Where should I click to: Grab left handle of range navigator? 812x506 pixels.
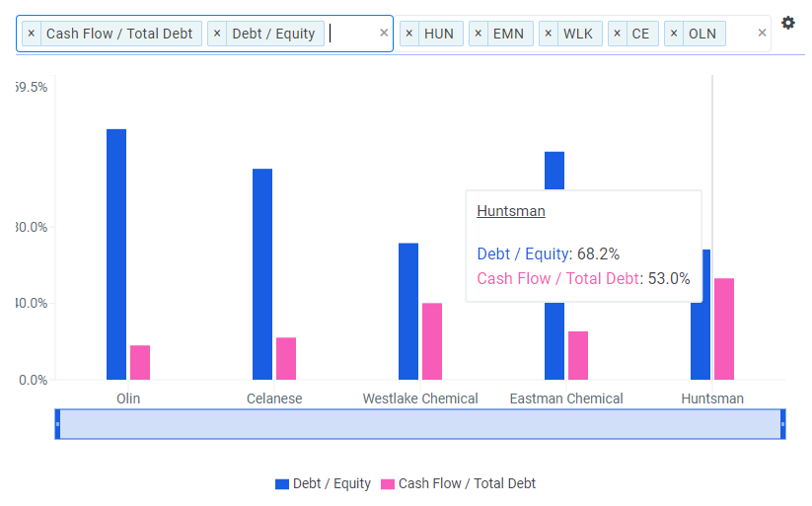(x=57, y=424)
